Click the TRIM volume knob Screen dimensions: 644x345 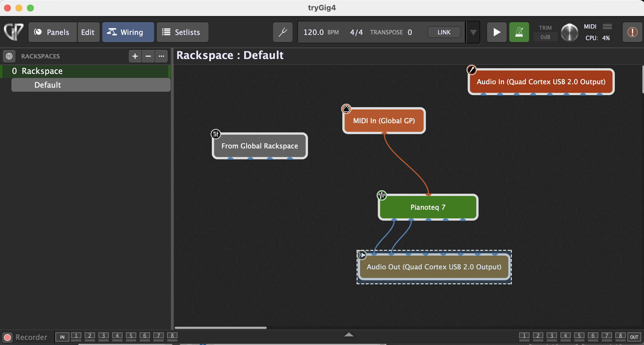pos(569,32)
